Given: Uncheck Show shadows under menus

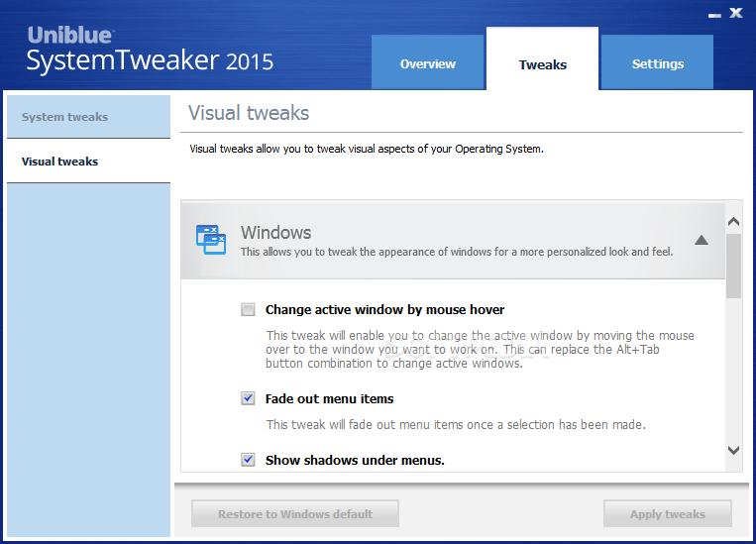Looking at the screenshot, I should 248,460.
